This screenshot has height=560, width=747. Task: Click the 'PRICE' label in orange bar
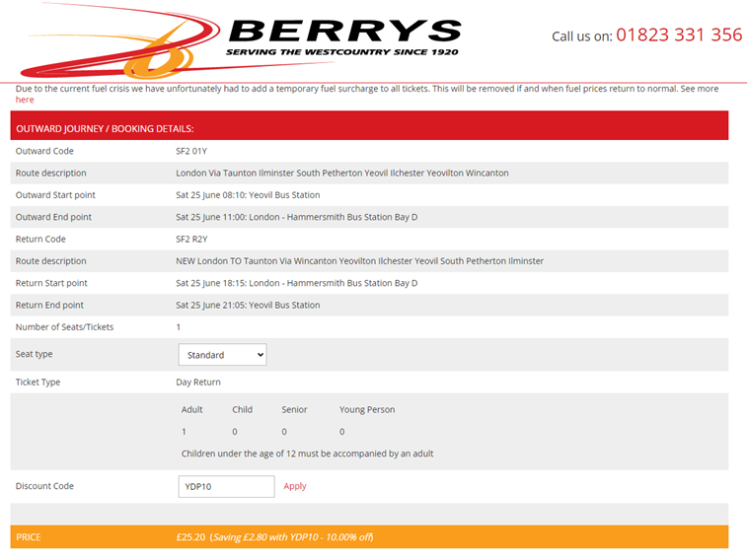point(28,537)
